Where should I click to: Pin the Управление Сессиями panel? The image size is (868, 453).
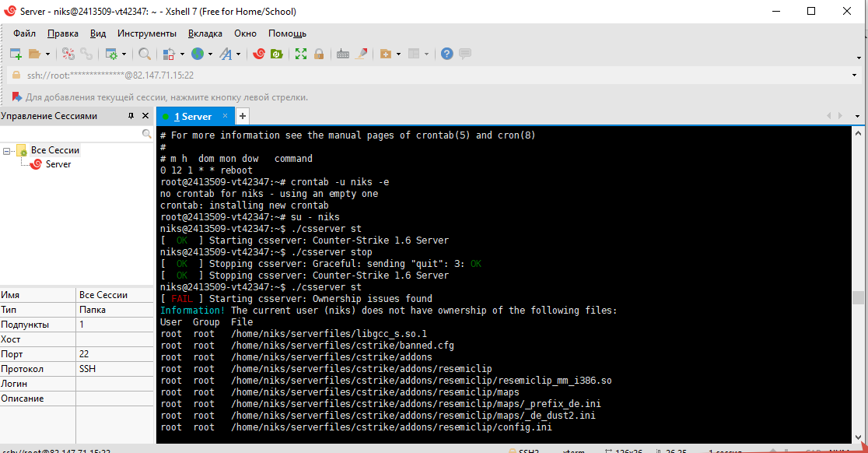131,116
